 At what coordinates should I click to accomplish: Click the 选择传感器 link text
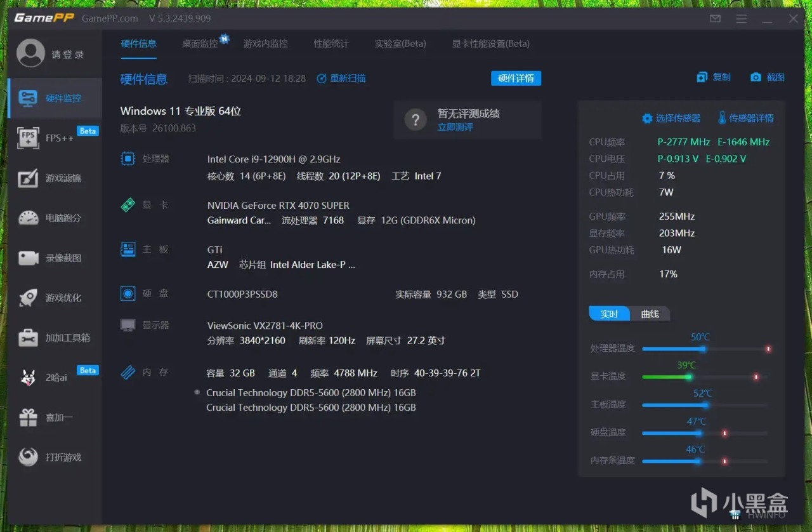click(x=678, y=118)
